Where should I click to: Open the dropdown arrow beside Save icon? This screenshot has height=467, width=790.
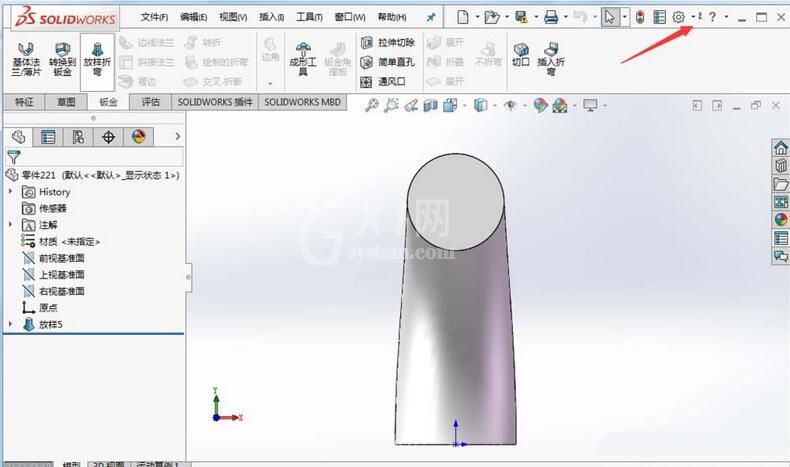click(536, 17)
